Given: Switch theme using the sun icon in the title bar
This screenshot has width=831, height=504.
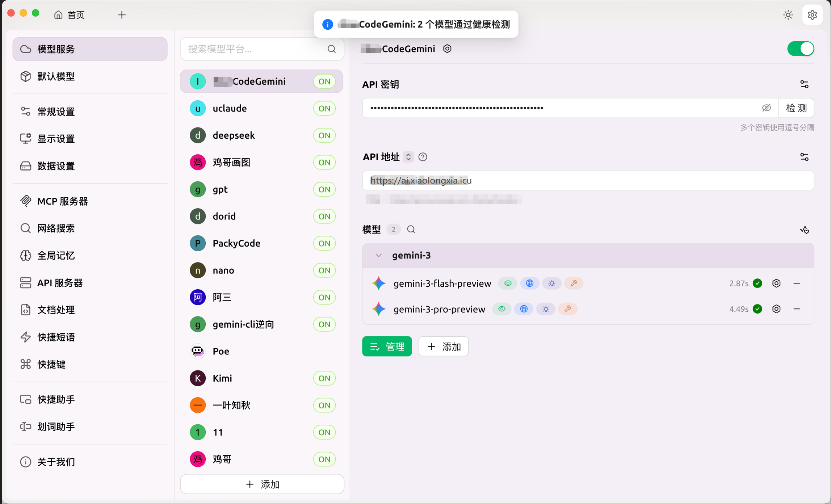Looking at the screenshot, I should tap(788, 15).
